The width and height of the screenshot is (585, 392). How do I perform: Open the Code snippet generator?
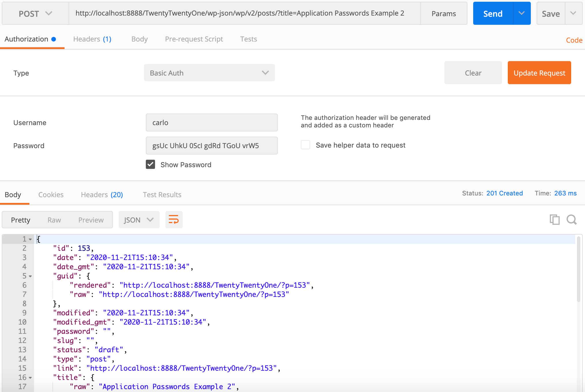[573, 40]
